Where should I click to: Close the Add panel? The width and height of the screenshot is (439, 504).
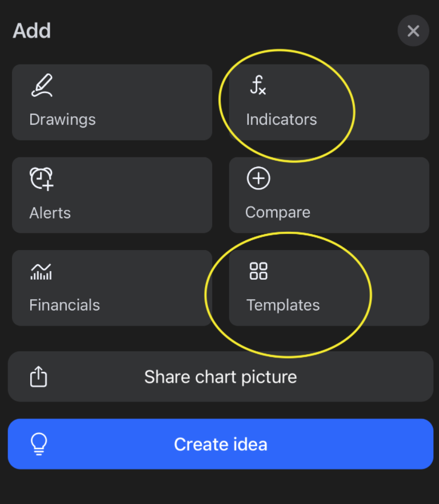point(413,31)
